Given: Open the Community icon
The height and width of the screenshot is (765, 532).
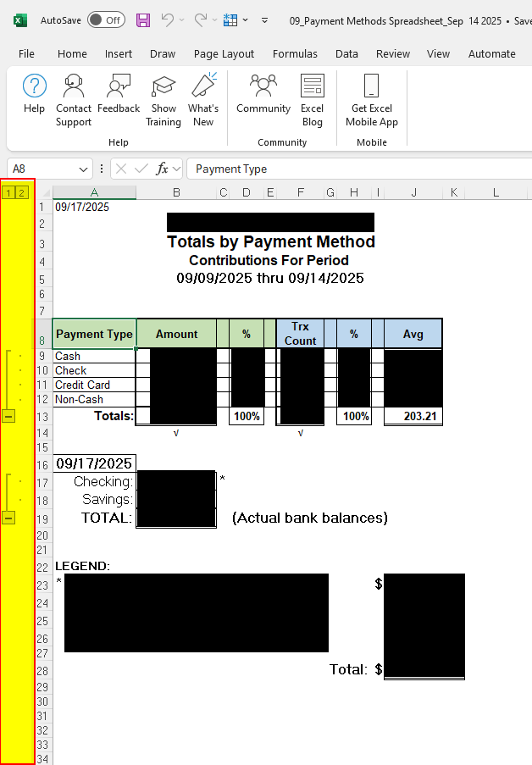Looking at the screenshot, I should coord(263,94).
